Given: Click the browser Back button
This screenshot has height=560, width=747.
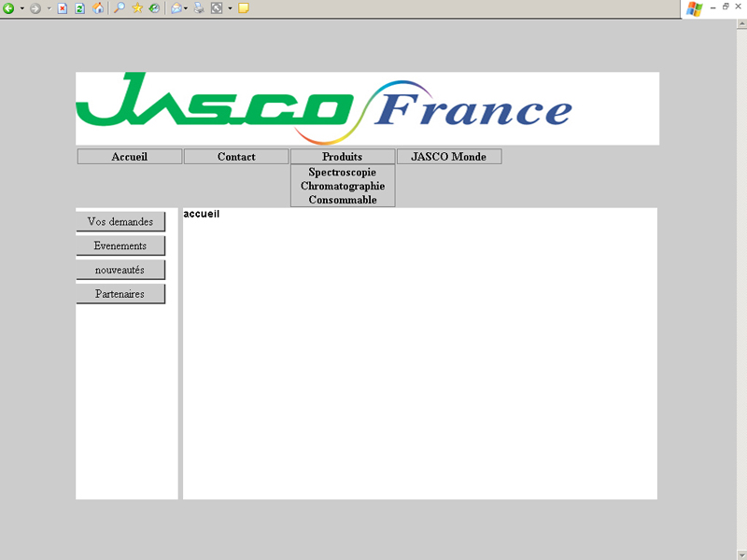Looking at the screenshot, I should click(x=8, y=8).
